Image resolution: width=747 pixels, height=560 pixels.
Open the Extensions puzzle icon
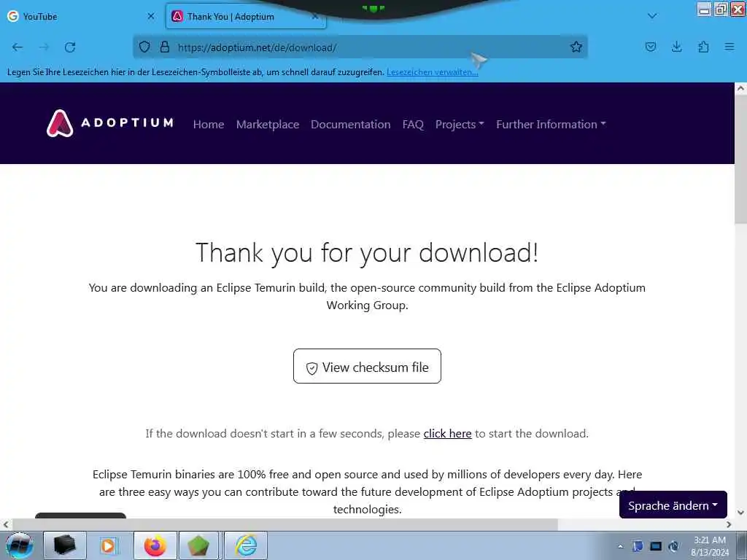point(703,47)
